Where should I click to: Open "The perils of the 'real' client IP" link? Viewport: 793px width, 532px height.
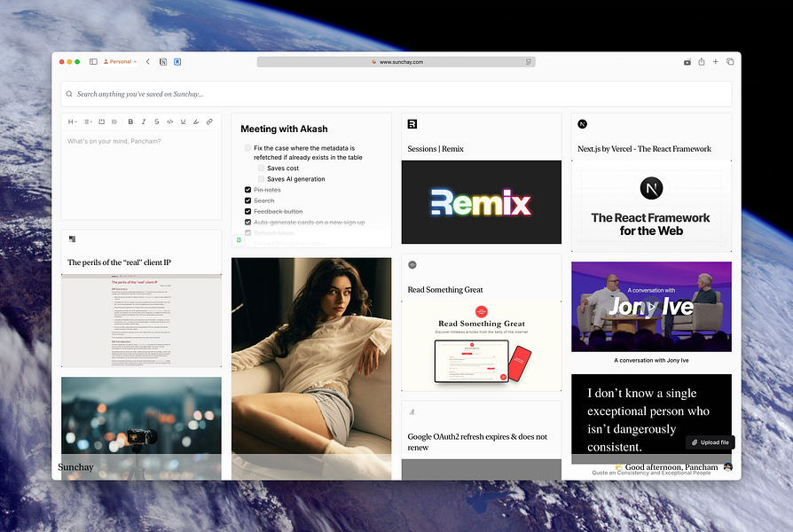click(120, 262)
